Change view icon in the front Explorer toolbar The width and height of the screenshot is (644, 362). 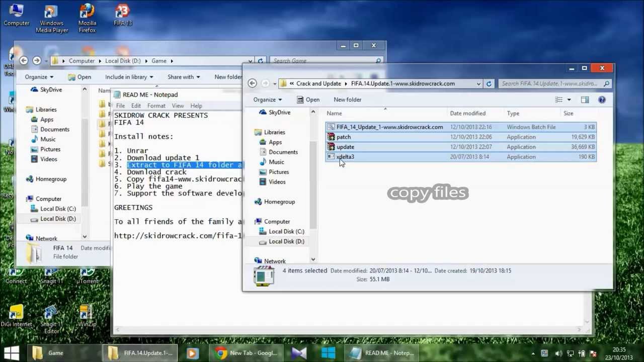tap(559, 100)
